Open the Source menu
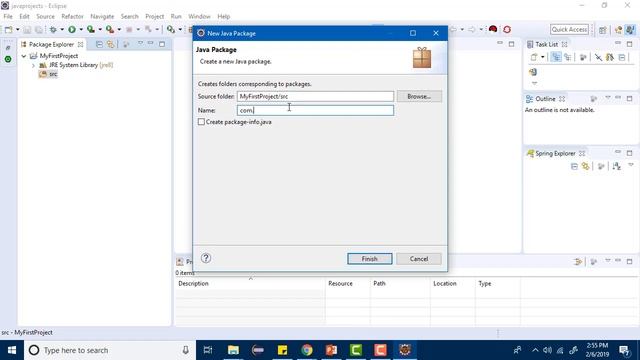 point(45,16)
